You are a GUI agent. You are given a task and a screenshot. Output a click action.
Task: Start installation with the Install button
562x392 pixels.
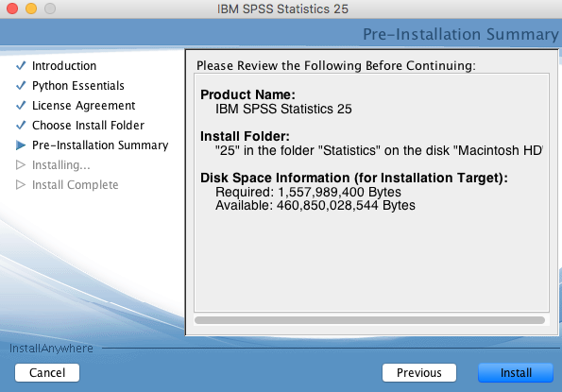pos(516,373)
